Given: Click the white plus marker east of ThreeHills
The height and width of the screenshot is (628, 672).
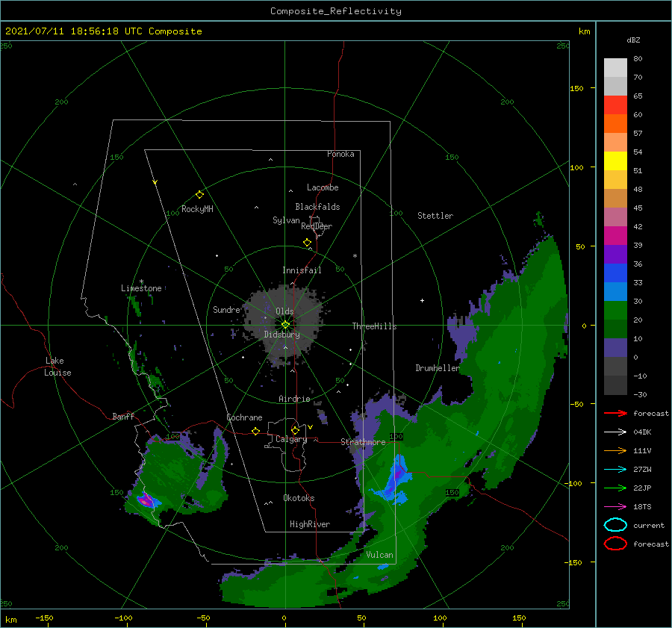Looking at the screenshot, I should point(422,300).
